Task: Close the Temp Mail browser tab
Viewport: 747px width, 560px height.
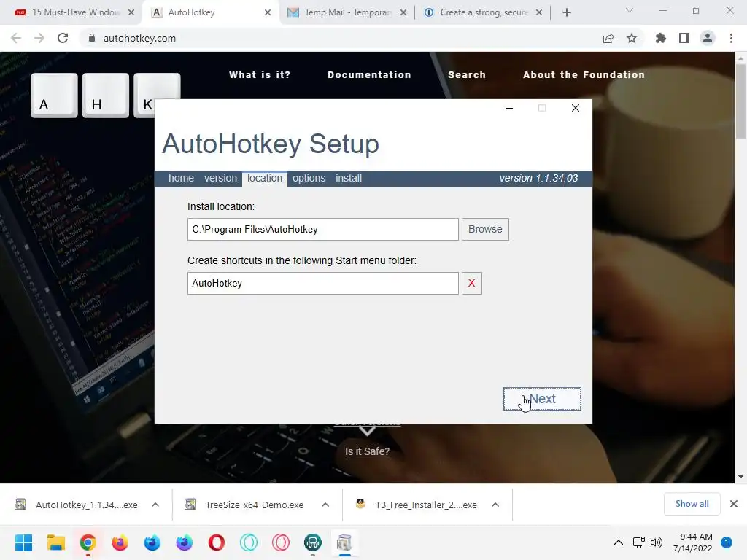Action: 403,12
